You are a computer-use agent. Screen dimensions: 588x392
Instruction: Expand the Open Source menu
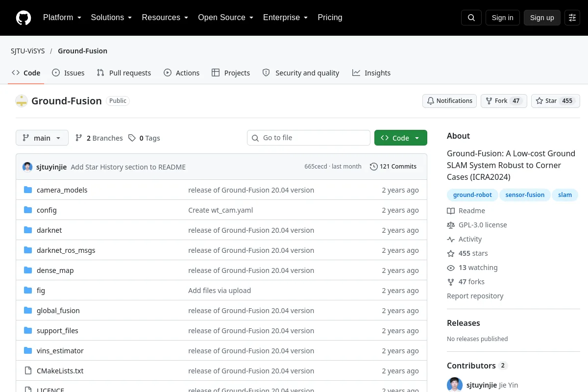pos(226,18)
